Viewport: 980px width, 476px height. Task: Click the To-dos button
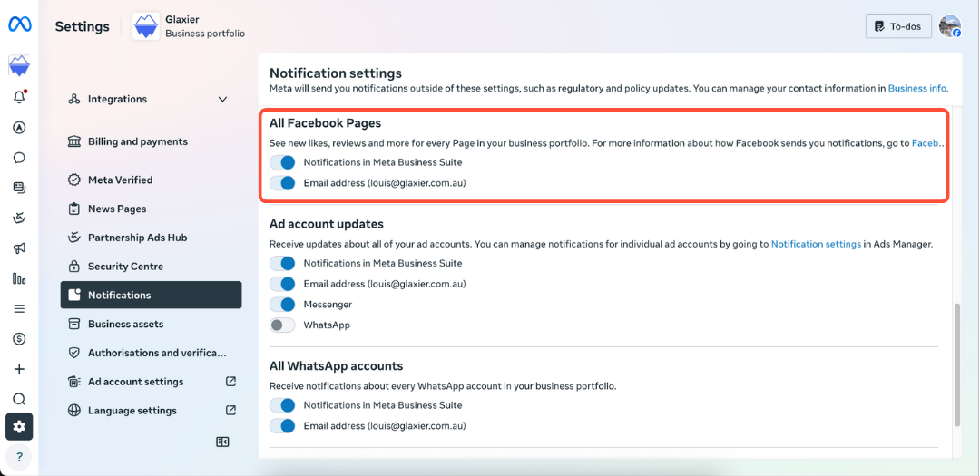click(898, 26)
